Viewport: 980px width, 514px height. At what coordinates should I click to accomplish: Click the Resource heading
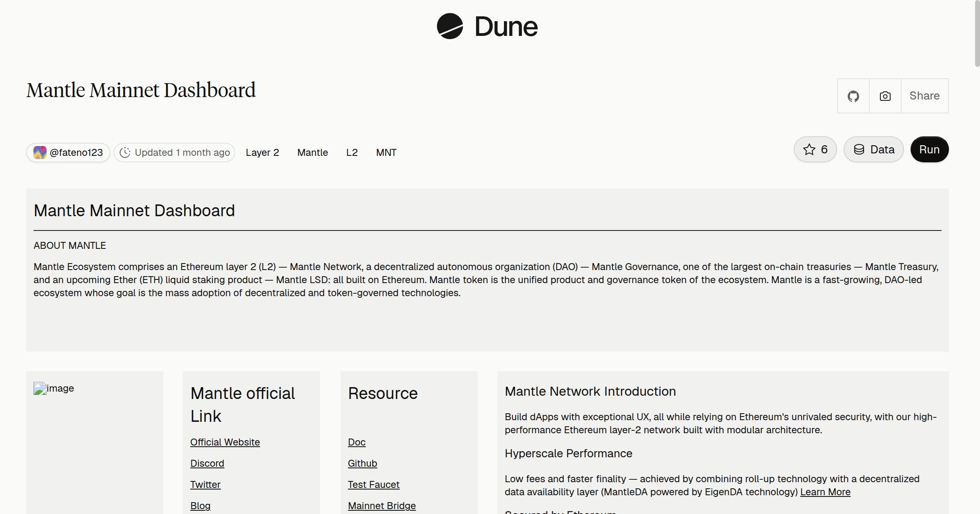click(383, 393)
